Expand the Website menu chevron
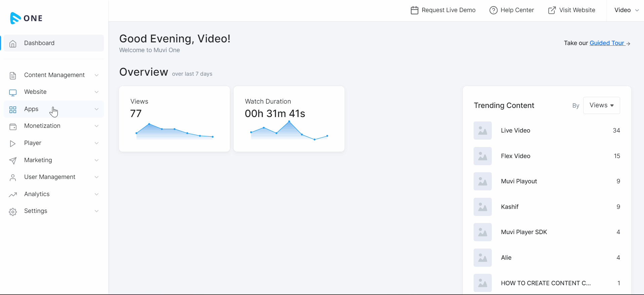 tap(96, 92)
